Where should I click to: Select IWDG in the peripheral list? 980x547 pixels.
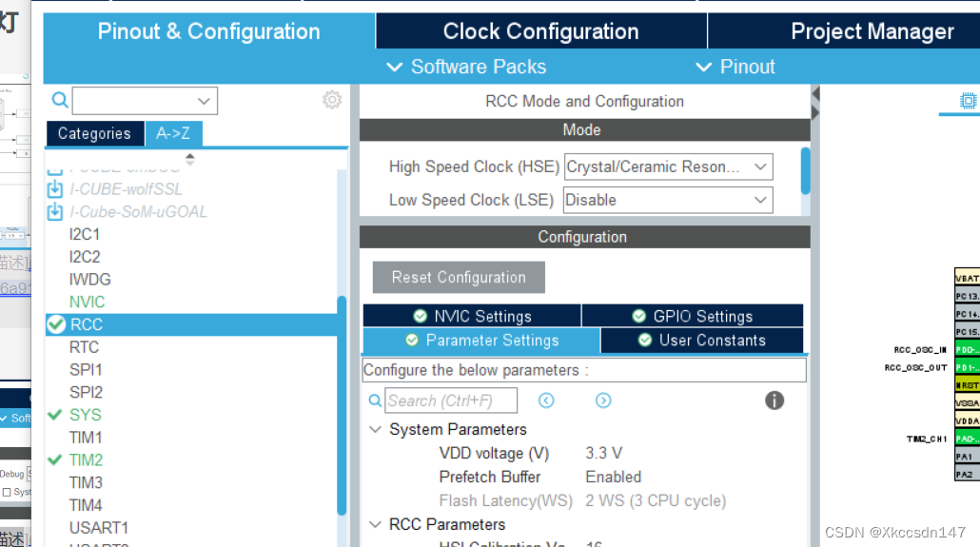click(89, 279)
